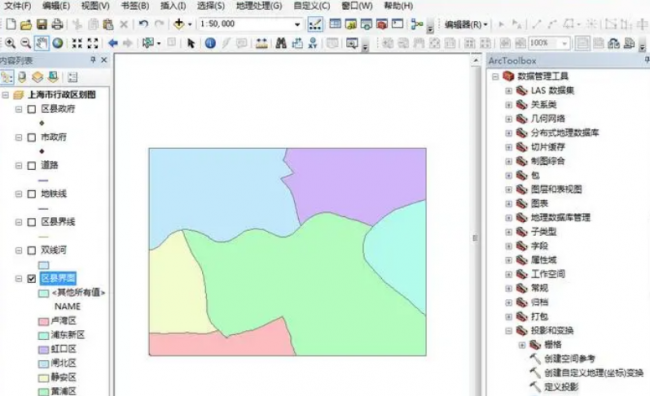Select the 地理数据库管理 toolset
This screenshot has width=650, height=396.
tap(560, 218)
